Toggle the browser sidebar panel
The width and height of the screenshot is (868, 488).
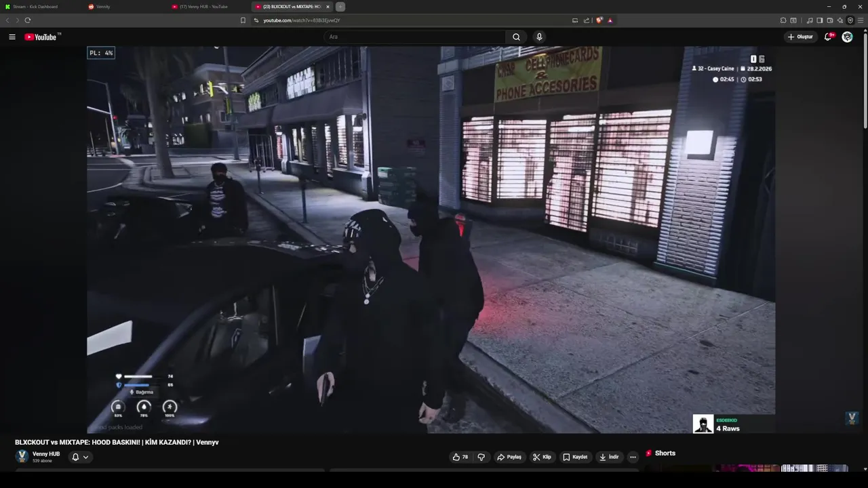820,20
